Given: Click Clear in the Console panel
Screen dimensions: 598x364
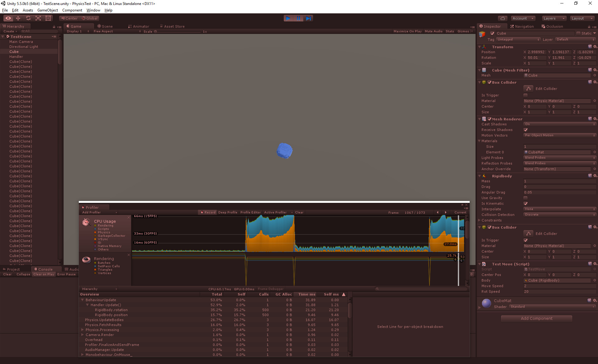Looking at the screenshot, I should point(7,274).
